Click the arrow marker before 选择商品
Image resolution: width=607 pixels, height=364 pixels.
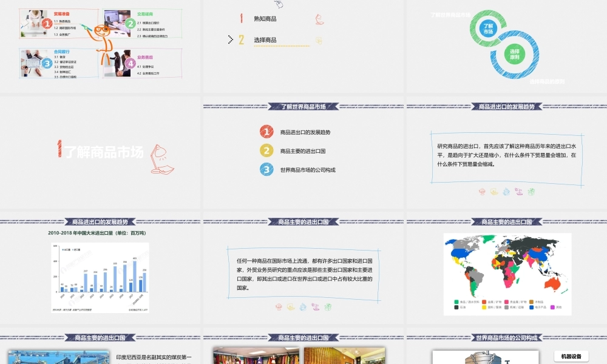point(231,40)
